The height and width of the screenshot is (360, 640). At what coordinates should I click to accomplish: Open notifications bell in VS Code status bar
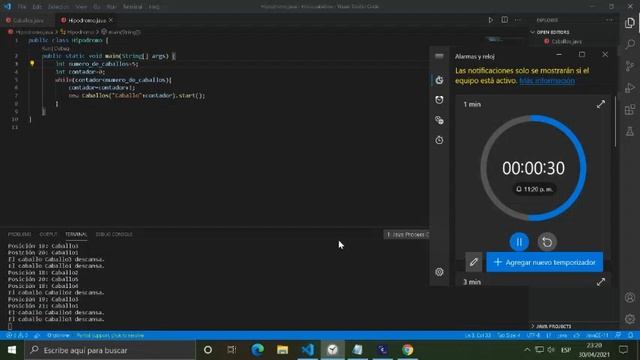click(x=630, y=335)
